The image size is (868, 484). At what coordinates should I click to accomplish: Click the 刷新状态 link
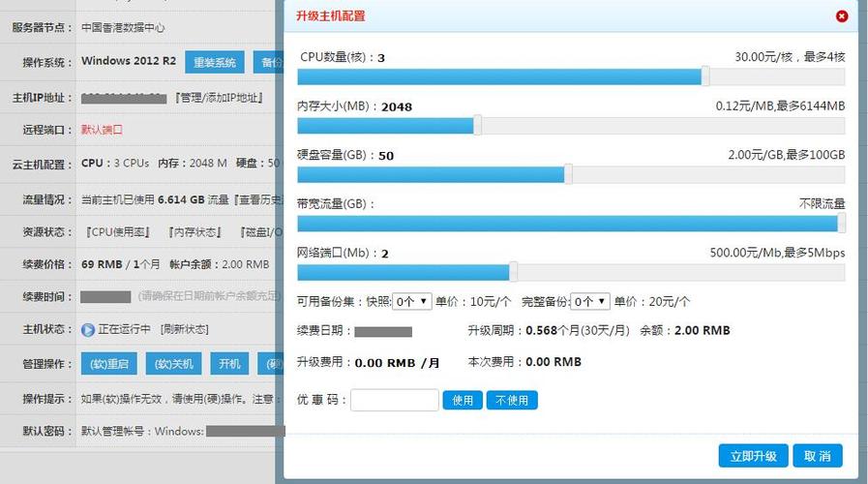184,329
